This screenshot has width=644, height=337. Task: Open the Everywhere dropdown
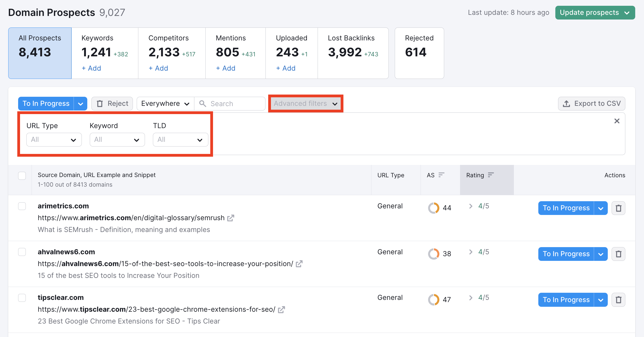[165, 103]
